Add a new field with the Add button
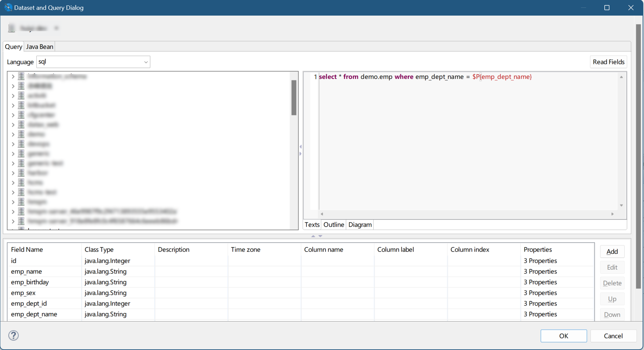The width and height of the screenshot is (644, 350). 612,251
